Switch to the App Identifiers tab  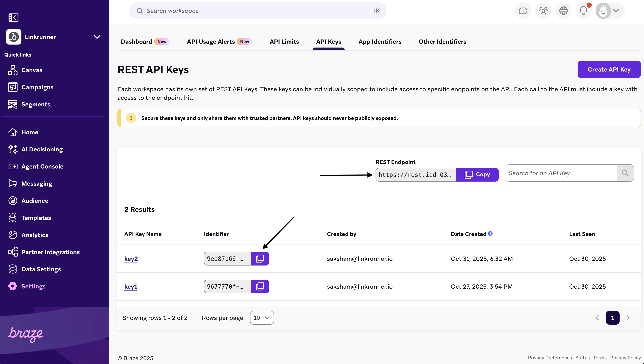coord(380,42)
